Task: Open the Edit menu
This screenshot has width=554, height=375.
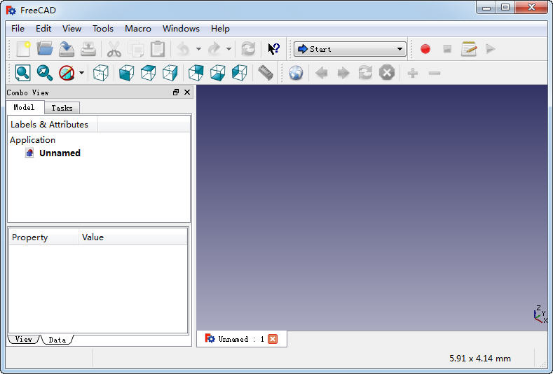Action: tap(43, 29)
